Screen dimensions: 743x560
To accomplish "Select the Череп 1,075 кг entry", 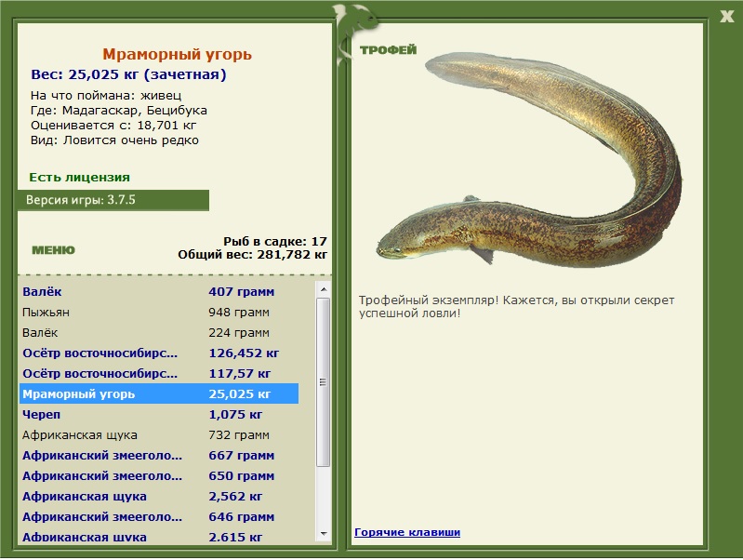I will click(x=159, y=414).
